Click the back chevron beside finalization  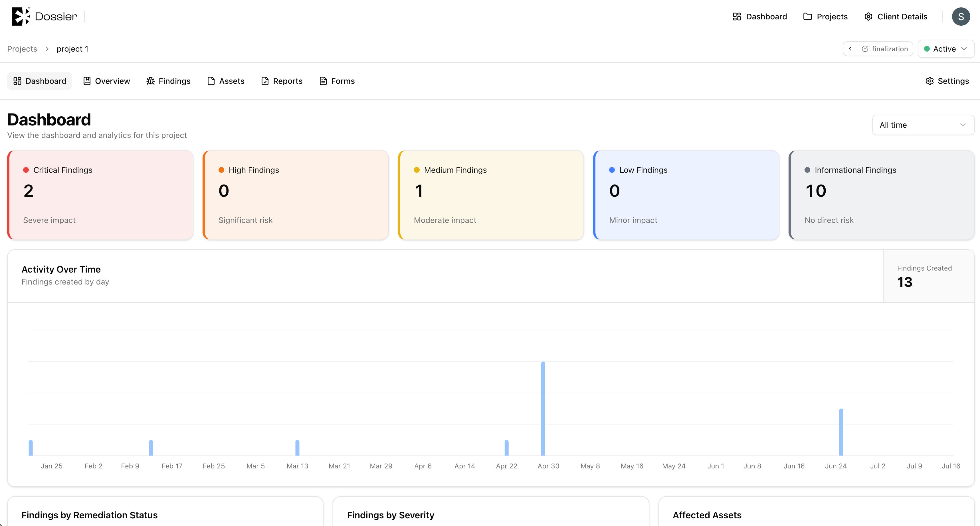(850, 49)
